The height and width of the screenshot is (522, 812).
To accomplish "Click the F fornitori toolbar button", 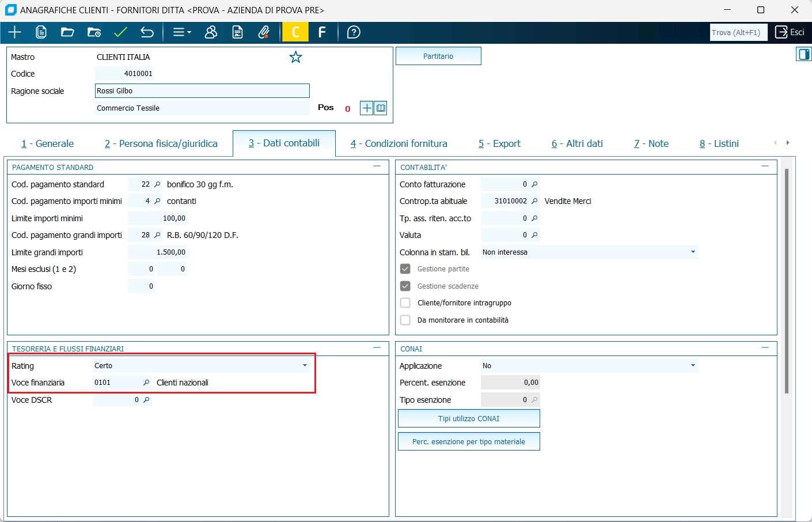I will 322,32.
